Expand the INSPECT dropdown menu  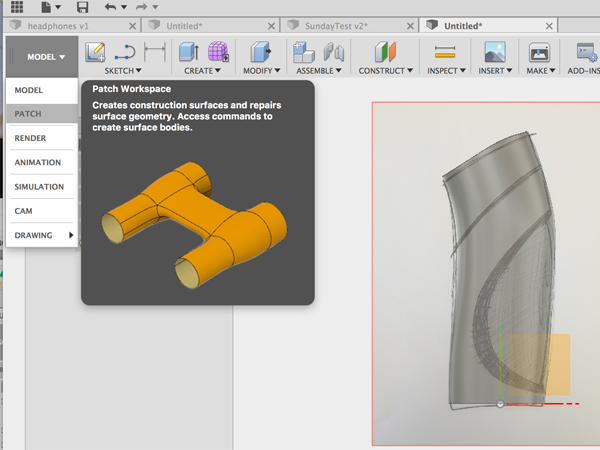click(x=446, y=71)
